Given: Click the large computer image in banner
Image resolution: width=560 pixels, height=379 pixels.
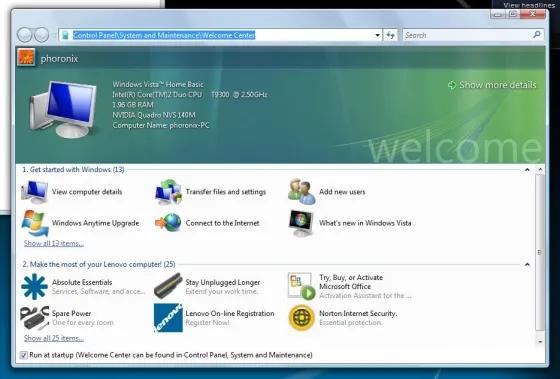Looking at the screenshot, I should tap(64, 110).
